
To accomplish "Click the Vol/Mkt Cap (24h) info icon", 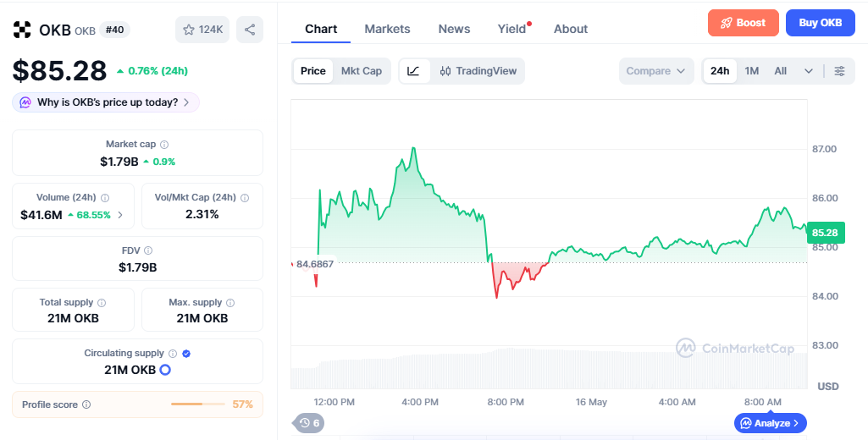I will [245, 198].
